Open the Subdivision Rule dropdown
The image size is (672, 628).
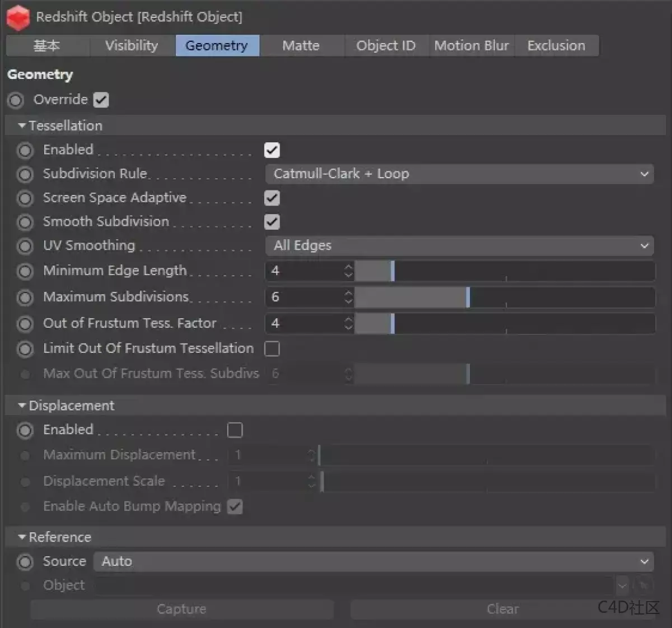click(x=459, y=174)
